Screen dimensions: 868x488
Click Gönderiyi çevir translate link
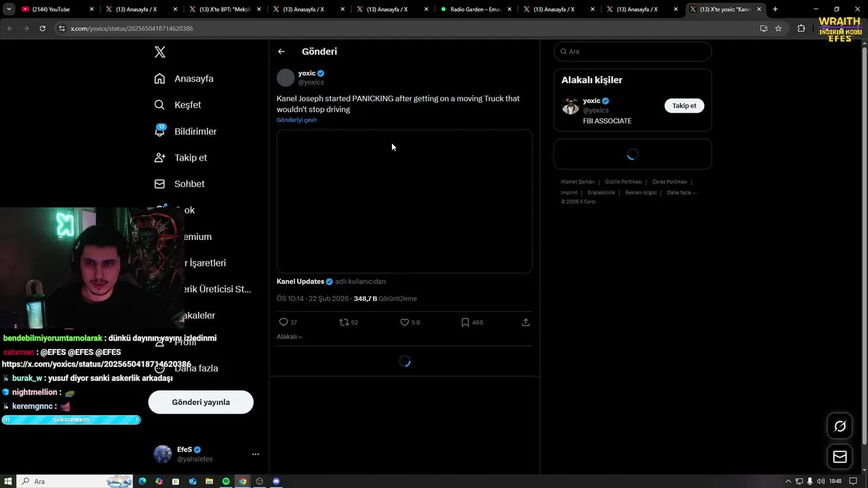[x=296, y=120]
